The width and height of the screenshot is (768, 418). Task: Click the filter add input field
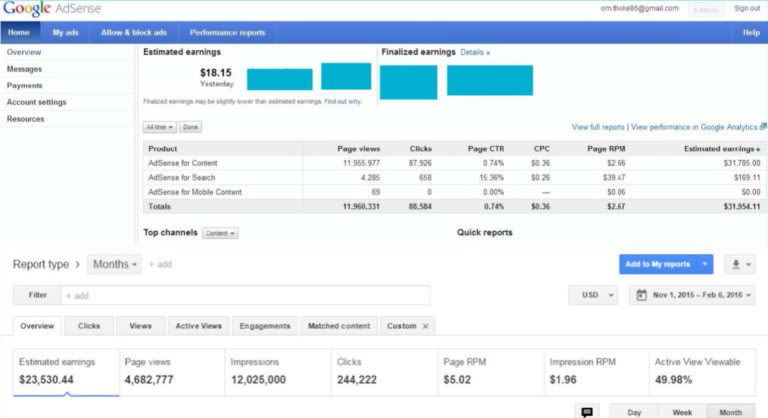tap(245, 296)
